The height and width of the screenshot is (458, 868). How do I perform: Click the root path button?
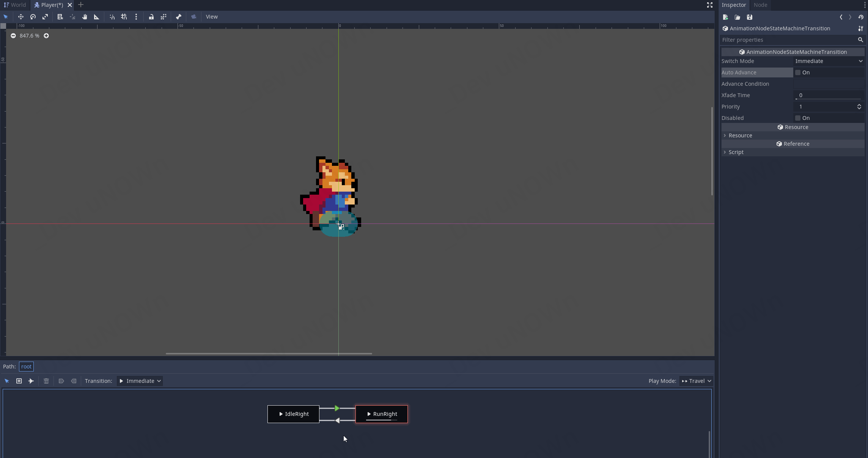(x=26, y=367)
